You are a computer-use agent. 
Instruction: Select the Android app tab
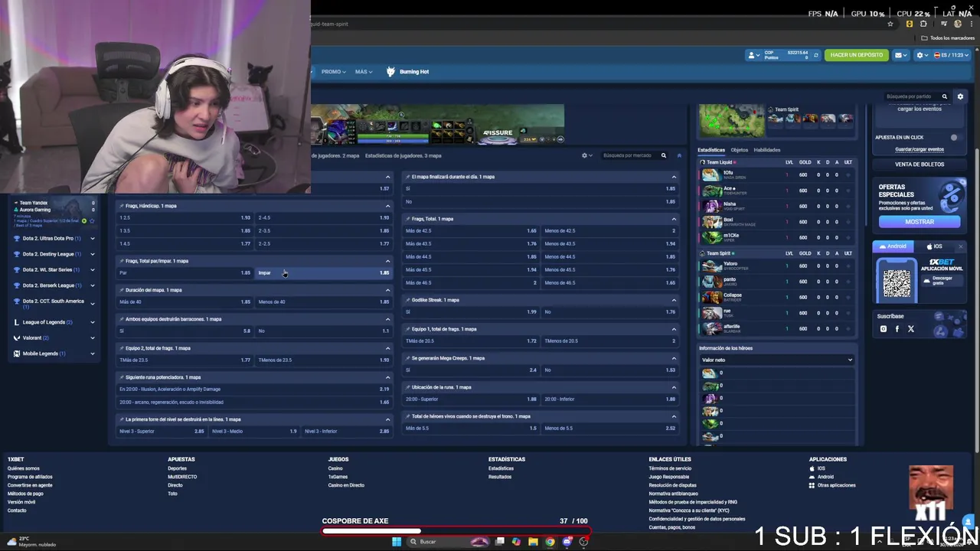893,246
